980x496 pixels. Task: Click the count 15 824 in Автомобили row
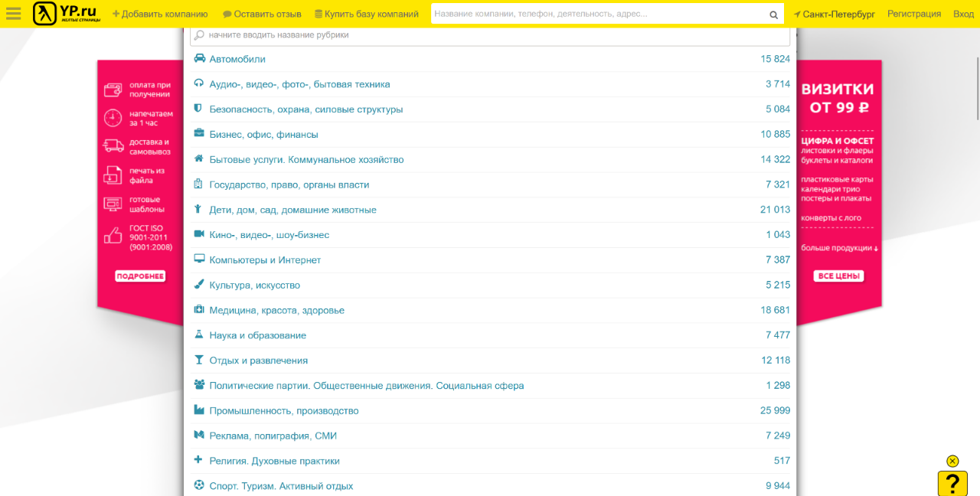[x=776, y=59]
